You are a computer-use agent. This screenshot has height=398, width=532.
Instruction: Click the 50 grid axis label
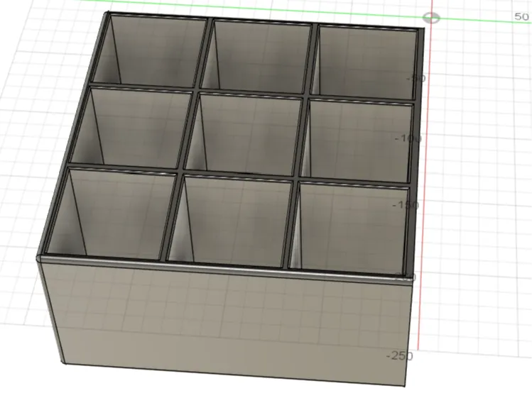click(521, 16)
